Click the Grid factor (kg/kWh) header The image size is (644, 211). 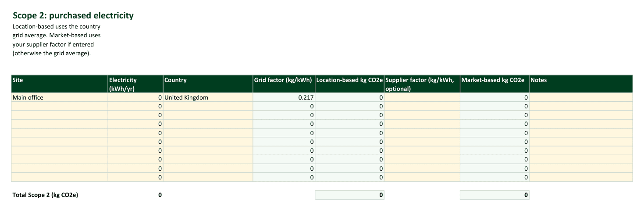(x=284, y=84)
